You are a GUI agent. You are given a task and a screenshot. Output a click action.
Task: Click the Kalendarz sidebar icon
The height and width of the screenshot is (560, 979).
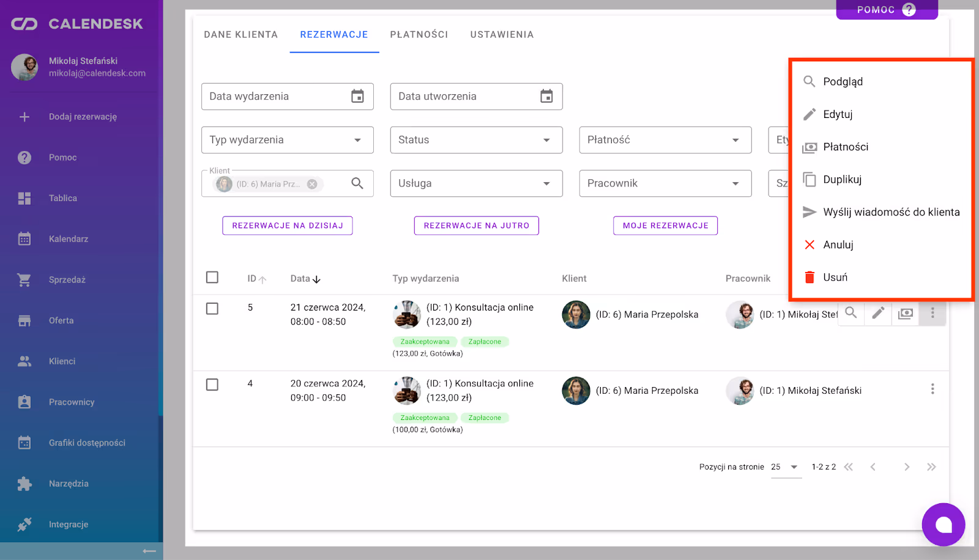coord(24,239)
